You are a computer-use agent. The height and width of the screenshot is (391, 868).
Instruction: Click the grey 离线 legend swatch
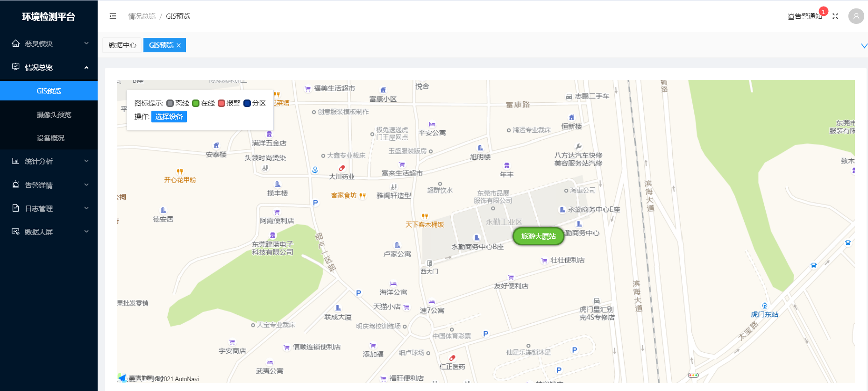pos(170,103)
